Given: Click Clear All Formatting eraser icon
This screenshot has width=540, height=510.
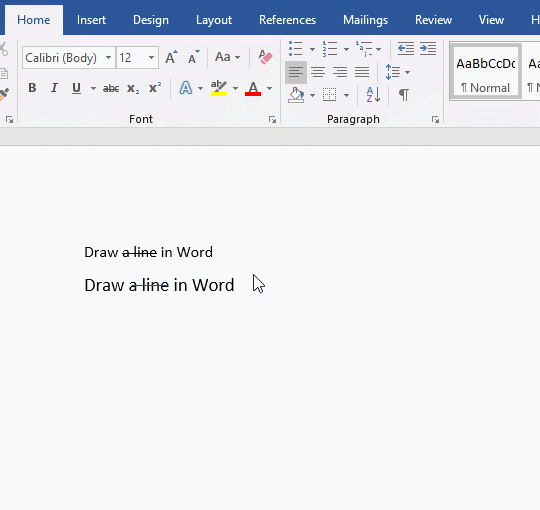Looking at the screenshot, I should (266, 57).
